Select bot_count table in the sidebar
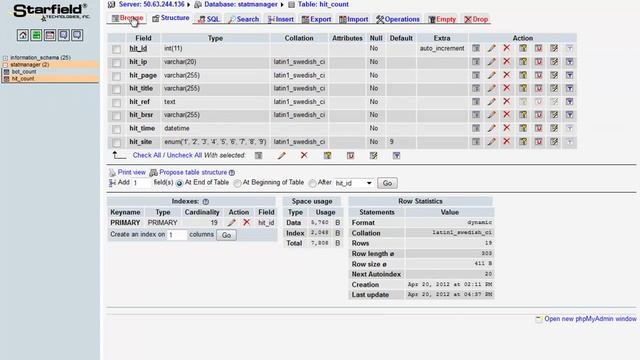The width and height of the screenshot is (640, 360). [24, 72]
